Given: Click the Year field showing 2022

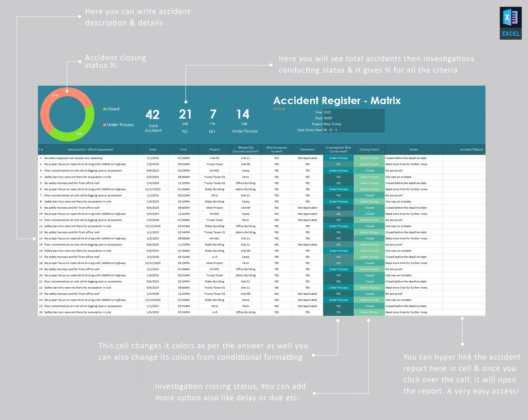Looking at the screenshot, I should 327,112.
